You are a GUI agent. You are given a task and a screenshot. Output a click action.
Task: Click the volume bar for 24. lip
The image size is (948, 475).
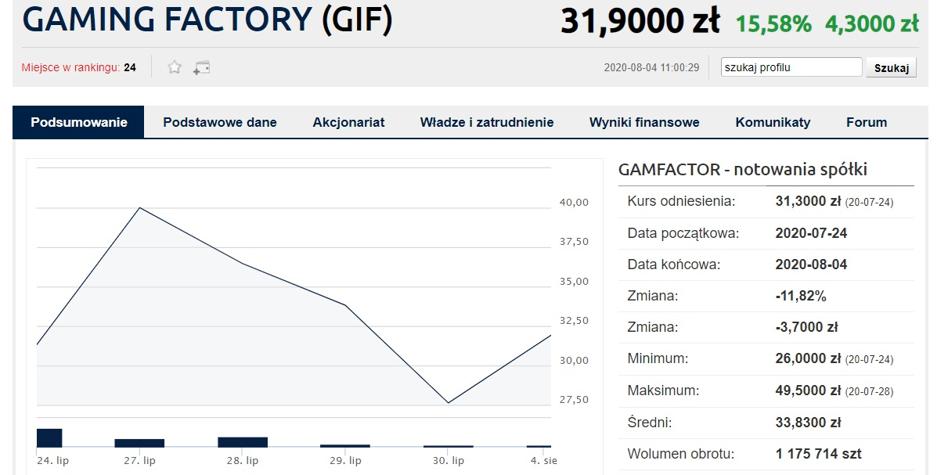(x=49, y=438)
